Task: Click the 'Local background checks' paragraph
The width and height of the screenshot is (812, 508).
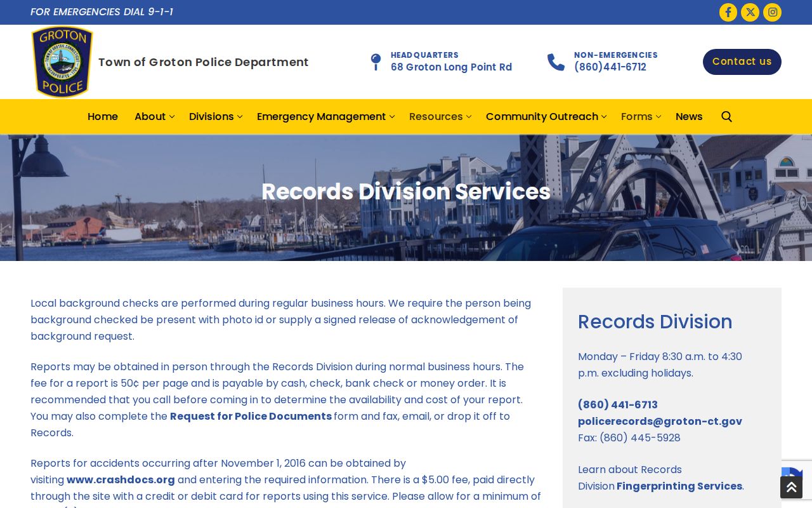Action: pos(281,319)
